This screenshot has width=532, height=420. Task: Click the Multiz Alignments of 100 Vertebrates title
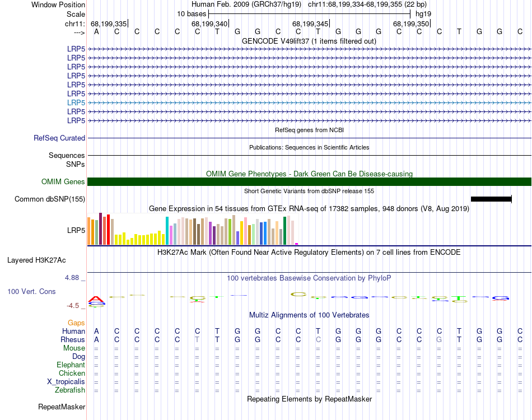[x=309, y=315]
